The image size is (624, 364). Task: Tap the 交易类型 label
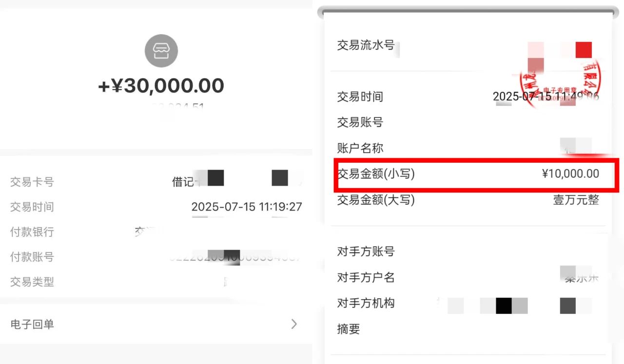coord(32,282)
